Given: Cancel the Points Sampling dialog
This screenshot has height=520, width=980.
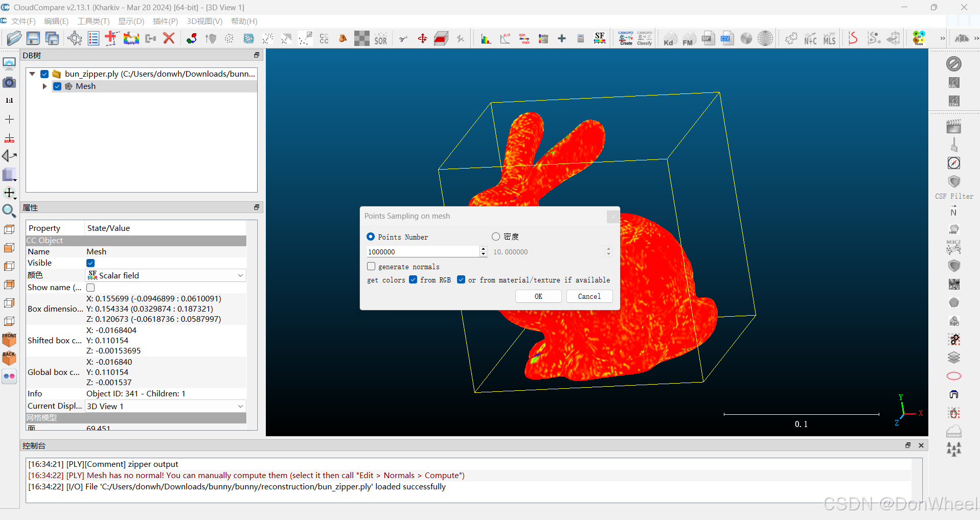Looking at the screenshot, I should point(589,296).
